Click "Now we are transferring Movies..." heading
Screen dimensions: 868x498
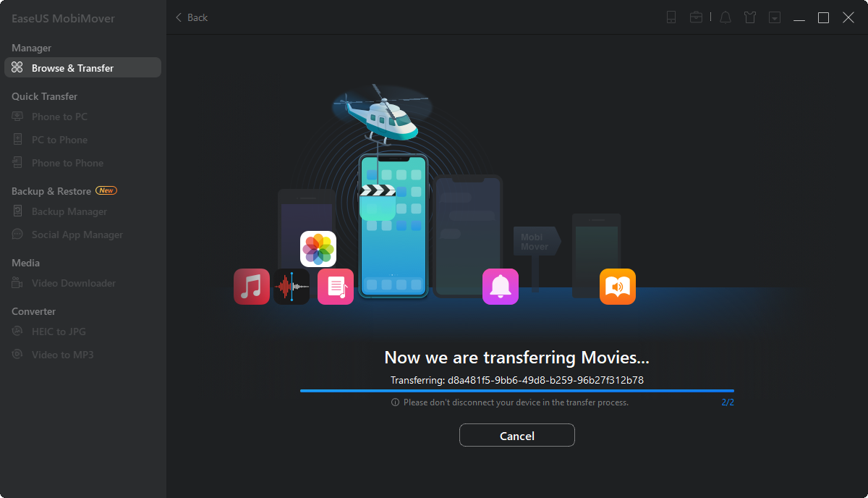coord(517,357)
